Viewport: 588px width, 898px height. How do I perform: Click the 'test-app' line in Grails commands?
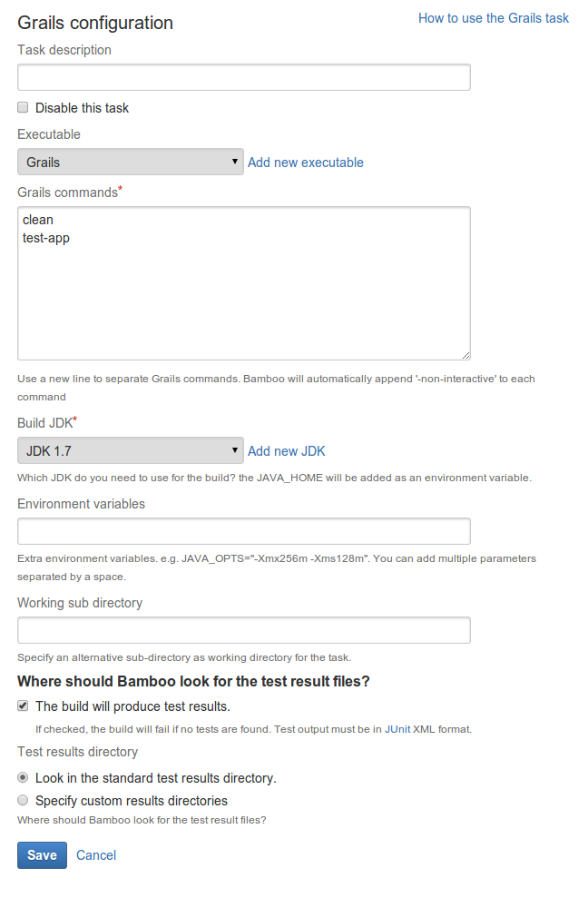click(46, 238)
